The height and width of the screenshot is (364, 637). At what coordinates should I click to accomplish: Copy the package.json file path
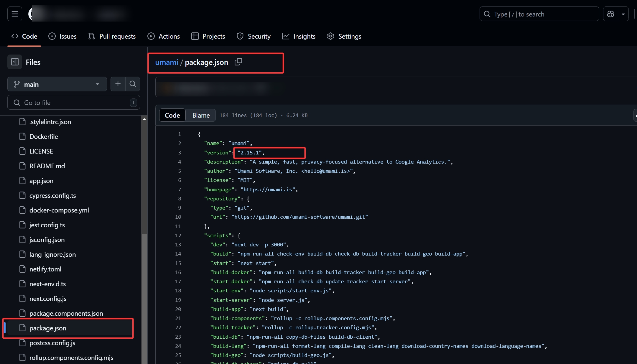tap(238, 62)
